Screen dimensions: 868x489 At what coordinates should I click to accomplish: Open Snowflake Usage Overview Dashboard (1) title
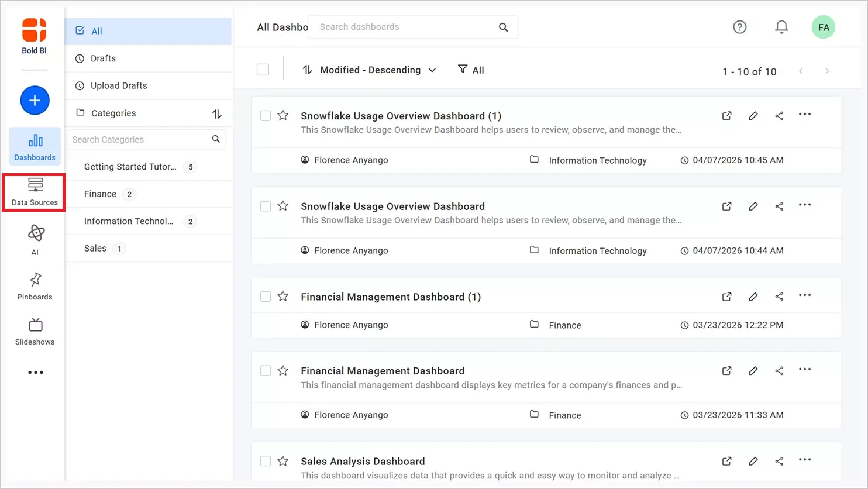[401, 116]
